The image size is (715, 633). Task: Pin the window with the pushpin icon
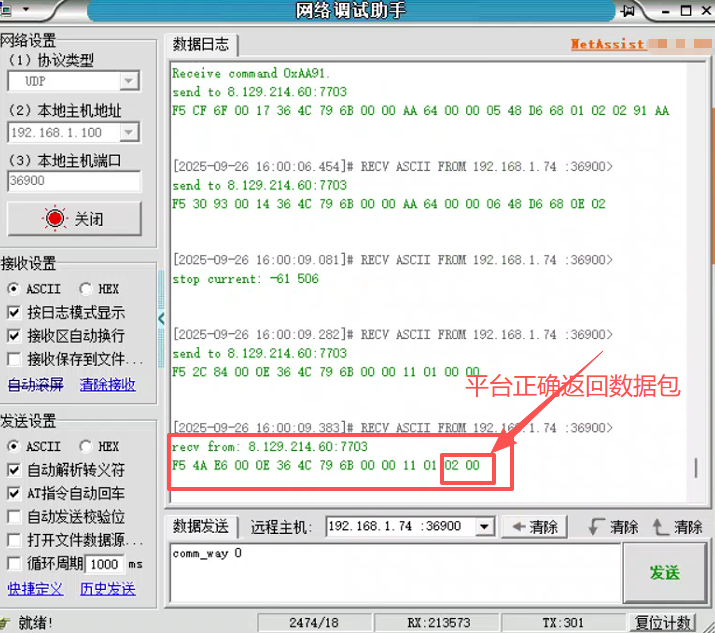click(x=628, y=10)
